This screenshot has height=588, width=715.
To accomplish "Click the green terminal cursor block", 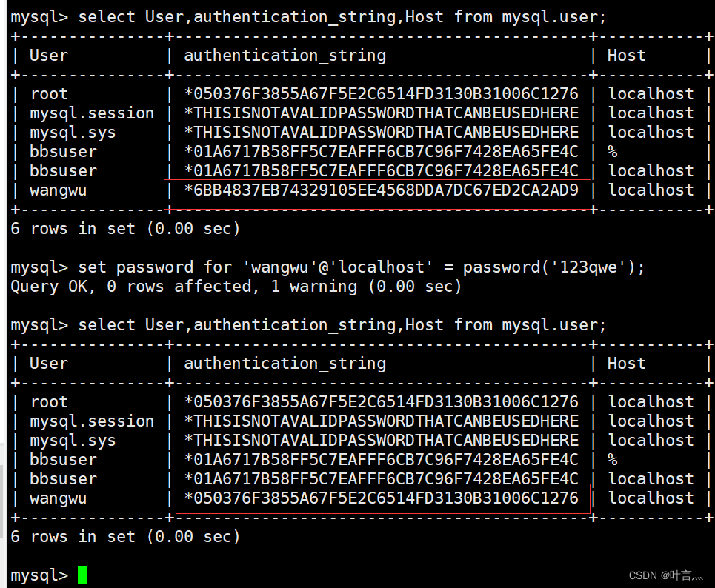I will coord(82,575).
